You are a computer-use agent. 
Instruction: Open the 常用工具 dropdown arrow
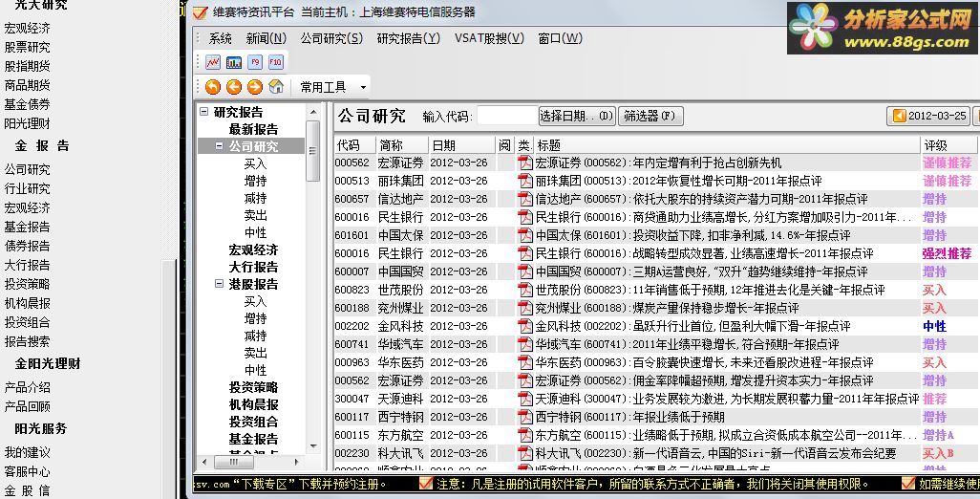click(x=363, y=88)
